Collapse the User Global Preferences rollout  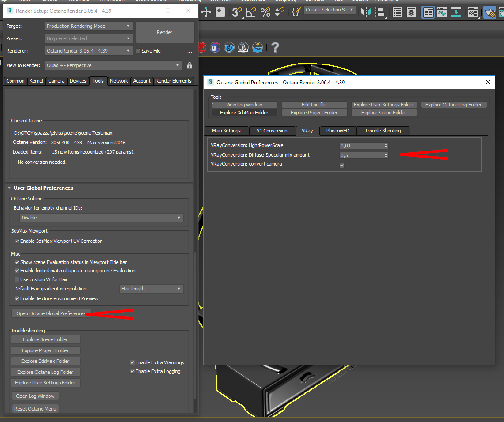click(9, 188)
